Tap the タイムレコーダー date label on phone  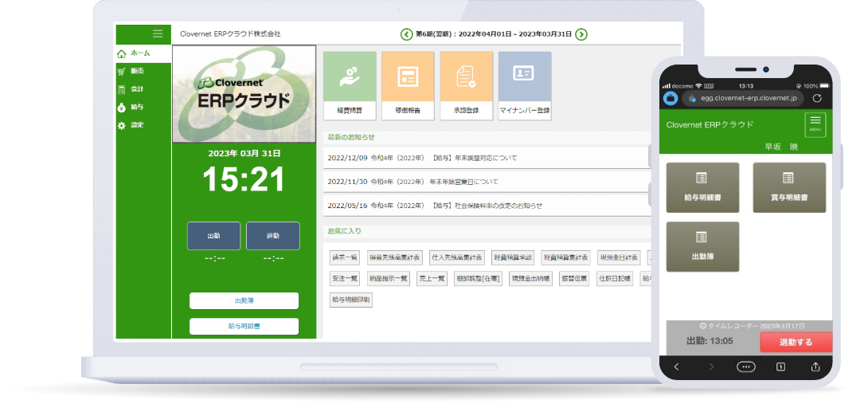753,326
